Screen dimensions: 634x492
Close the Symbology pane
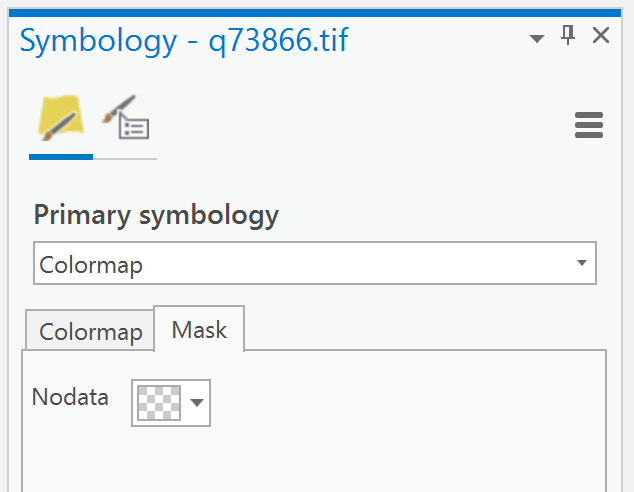[601, 37]
